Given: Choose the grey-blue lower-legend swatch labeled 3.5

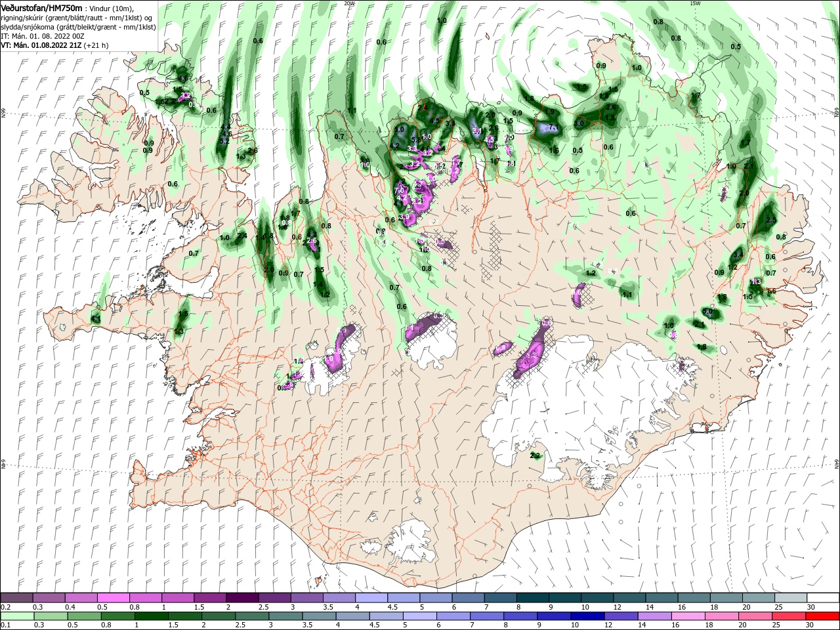Looking at the screenshot, I should pos(318,616).
